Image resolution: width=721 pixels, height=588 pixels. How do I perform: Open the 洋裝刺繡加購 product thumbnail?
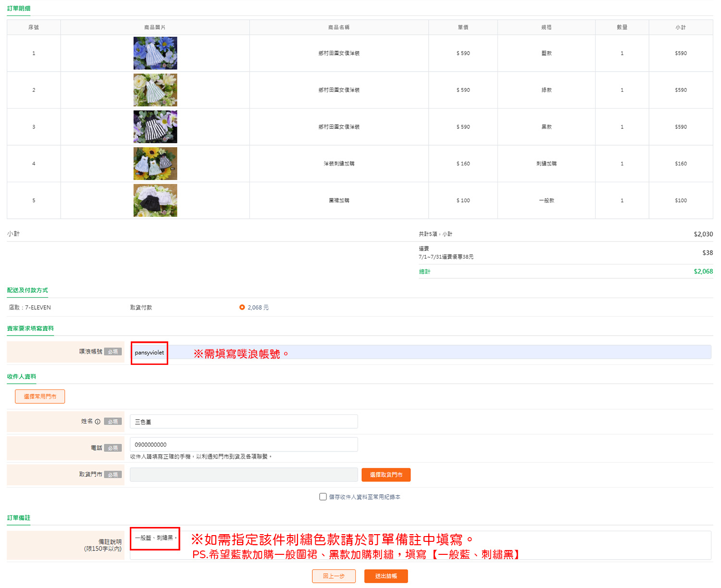(x=155, y=163)
